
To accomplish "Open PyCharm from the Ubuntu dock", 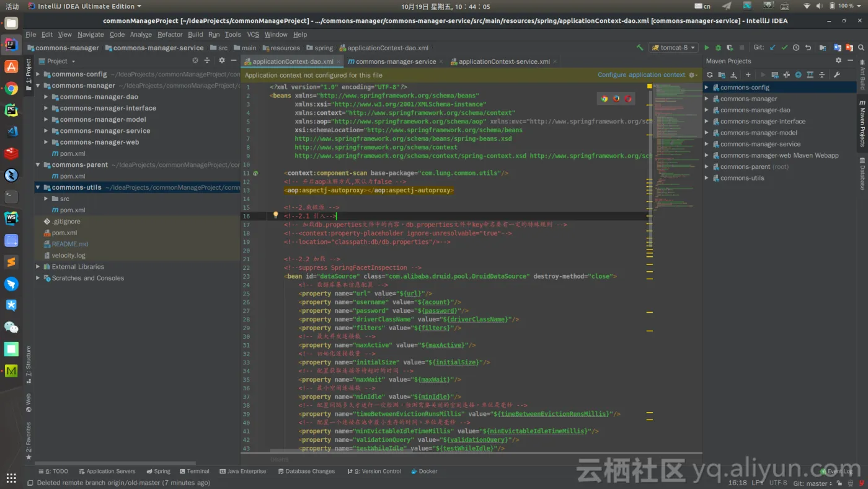I will point(11,110).
